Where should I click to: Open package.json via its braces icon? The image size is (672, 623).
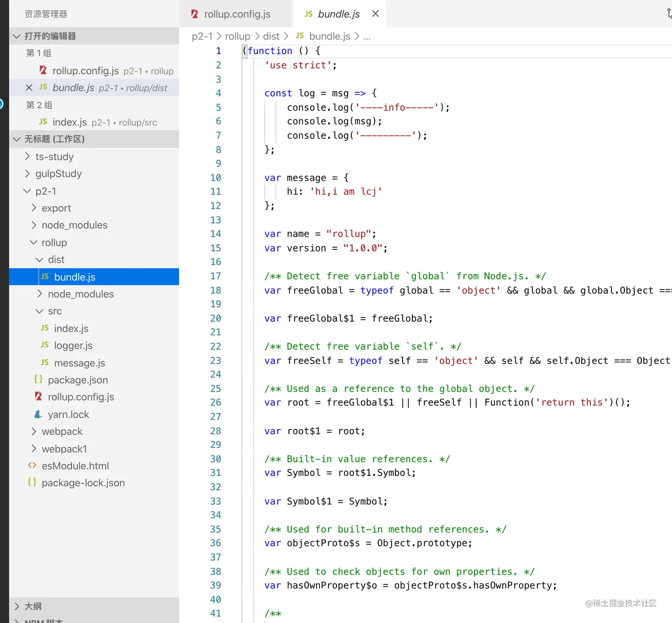(39, 379)
